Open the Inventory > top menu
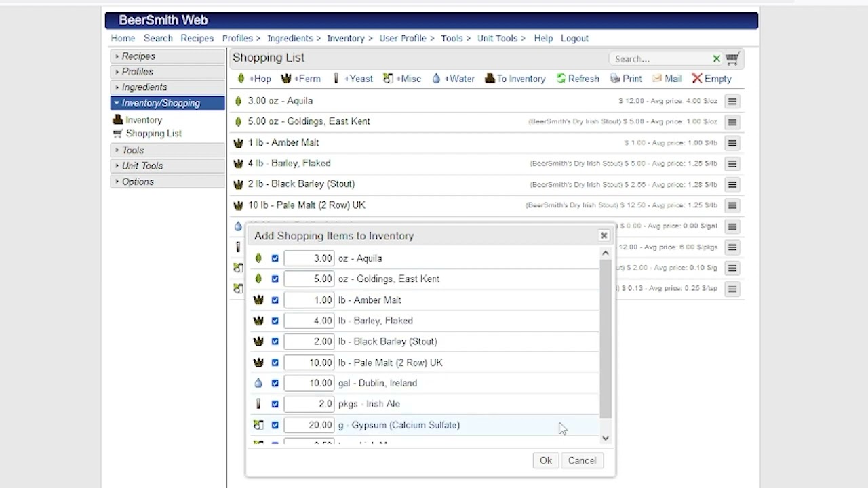This screenshot has width=868, height=488. (349, 39)
